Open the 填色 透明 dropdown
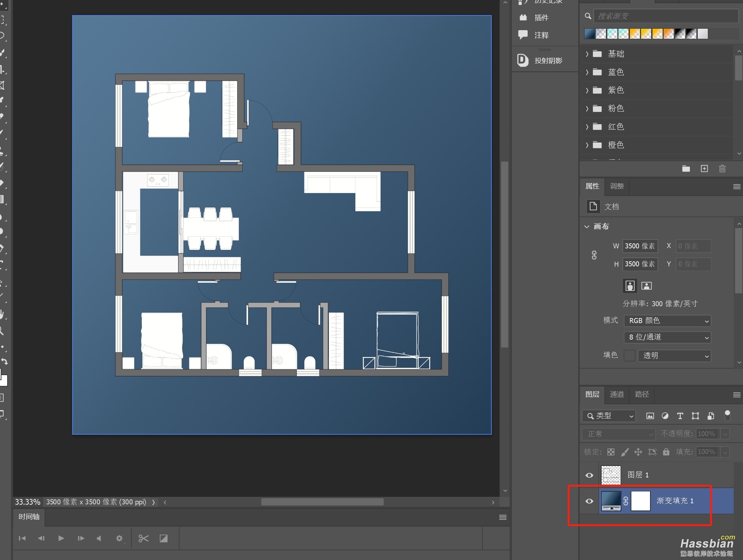The image size is (743, 560). (x=674, y=356)
